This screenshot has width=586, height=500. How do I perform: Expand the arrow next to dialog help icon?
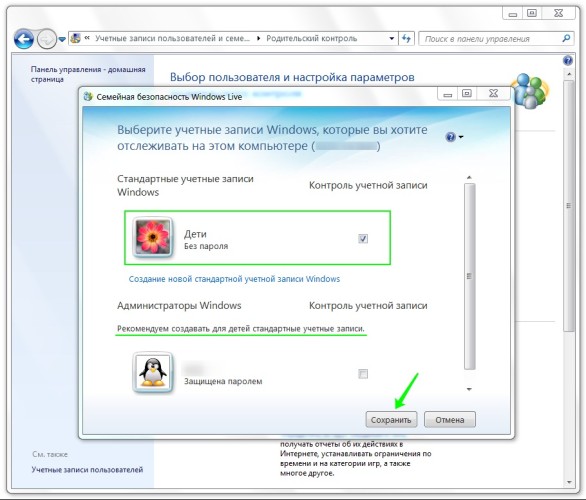[x=461, y=137]
